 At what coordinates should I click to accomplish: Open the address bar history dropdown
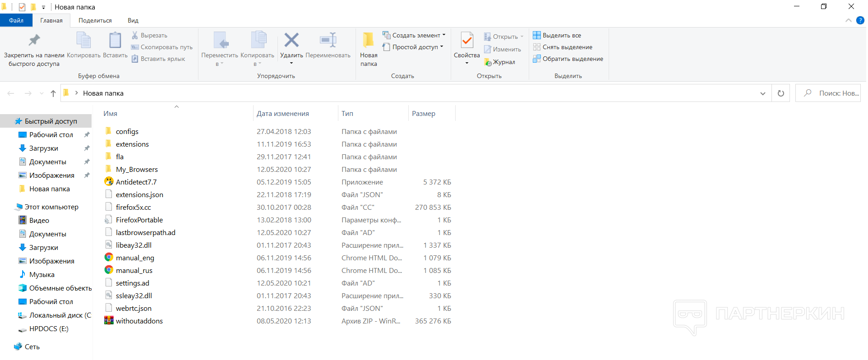click(762, 93)
